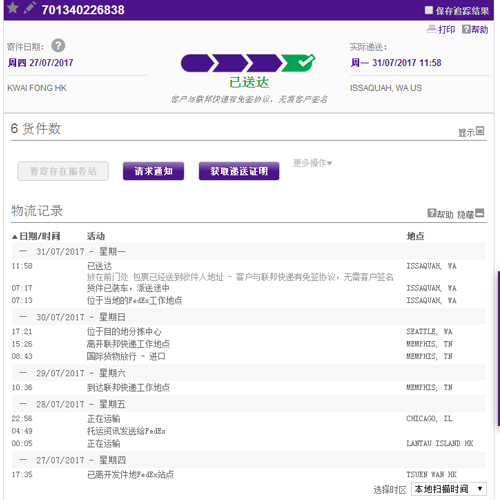The height and width of the screenshot is (500, 500).
Task: Click the question mark next to 寄件日期
Action: (x=58, y=46)
